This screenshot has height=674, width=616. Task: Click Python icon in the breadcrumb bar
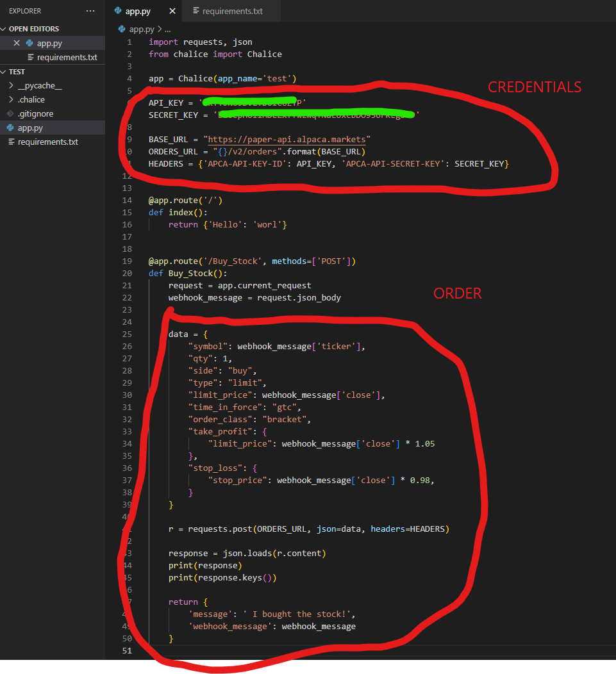[123, 29]
